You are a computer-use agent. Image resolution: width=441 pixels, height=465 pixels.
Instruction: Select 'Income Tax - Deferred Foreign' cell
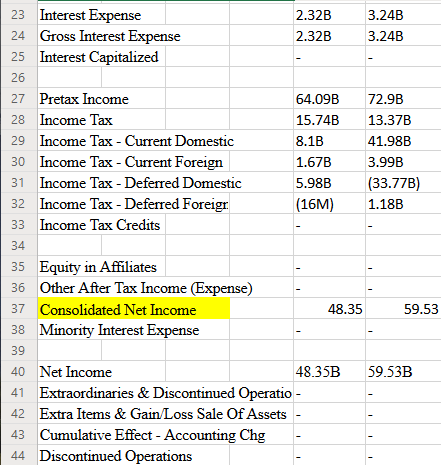[x=133, y=204]
